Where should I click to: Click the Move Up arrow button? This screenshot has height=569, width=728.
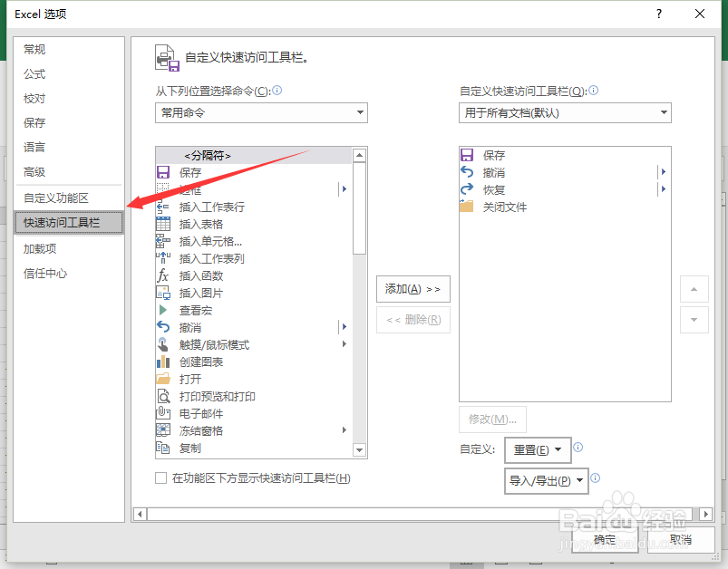coord(694,289)
